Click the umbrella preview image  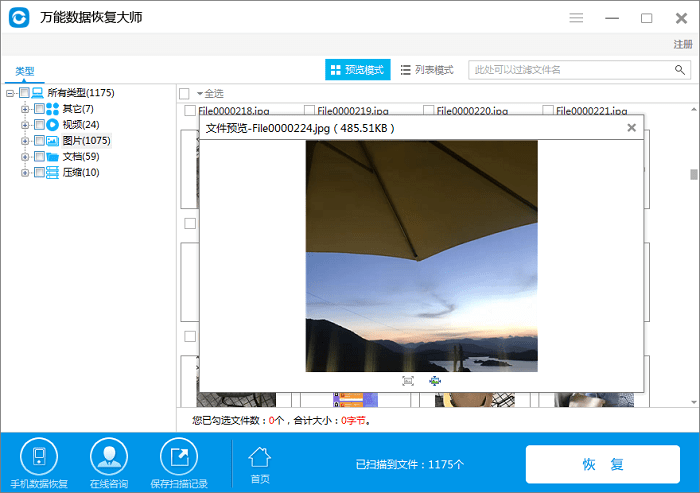coord(421,256)
